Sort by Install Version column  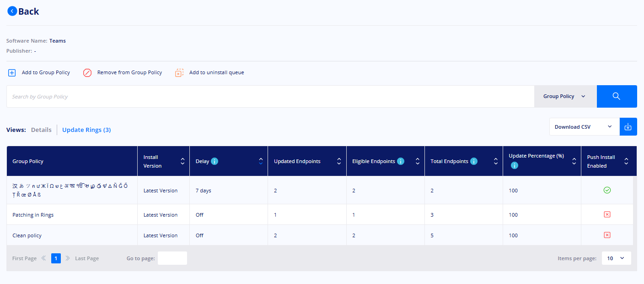pos(182,161)
